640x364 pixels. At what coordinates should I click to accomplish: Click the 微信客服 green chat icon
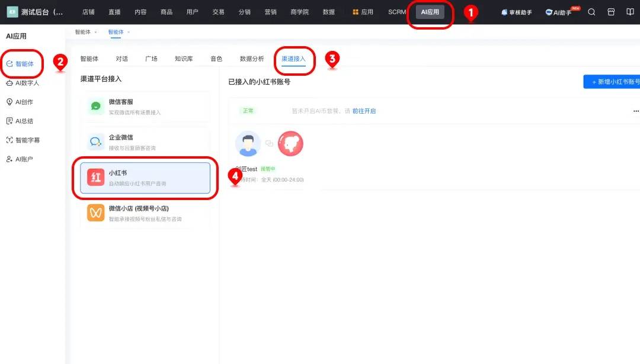pyautogui.click(x=96, y=107)
